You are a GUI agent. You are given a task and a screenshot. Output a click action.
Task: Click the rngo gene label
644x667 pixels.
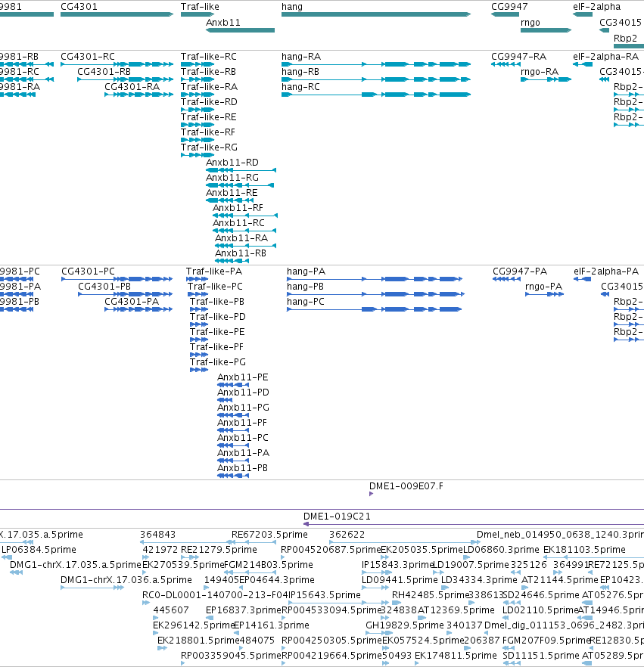click(530, 23)
